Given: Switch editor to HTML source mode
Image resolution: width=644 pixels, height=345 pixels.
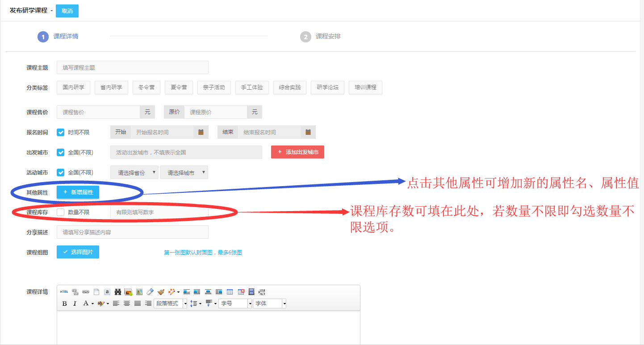Looking at the screenshot, I should point(64,292).
